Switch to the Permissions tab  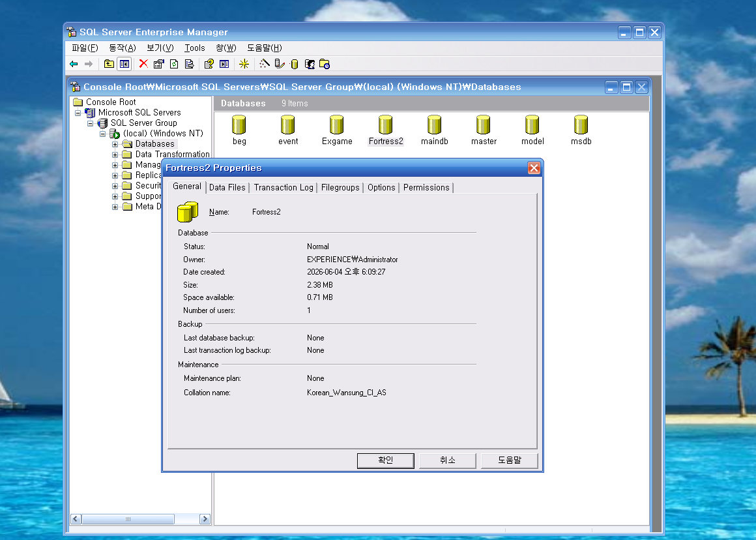[x=426, y=187]
